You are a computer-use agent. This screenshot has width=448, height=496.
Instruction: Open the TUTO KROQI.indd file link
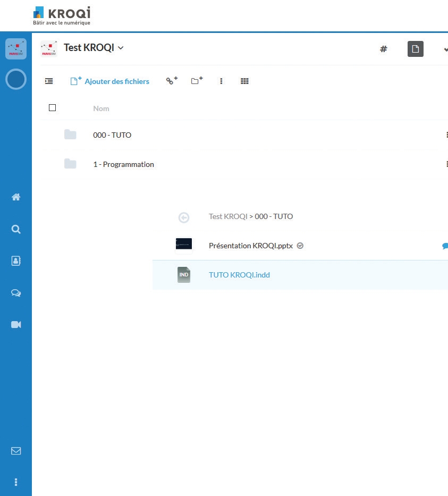click(239, 275)
